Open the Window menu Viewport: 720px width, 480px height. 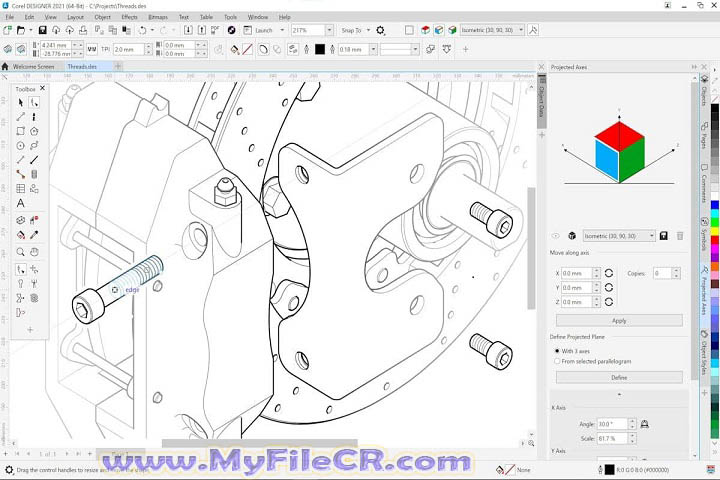258,17
